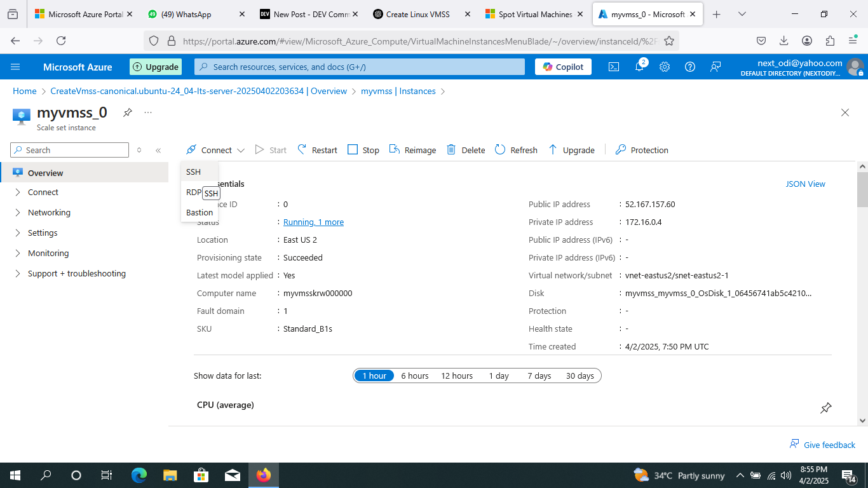Select the 6 hours time range
Screen dimensions: 868x488
(415, 376)
